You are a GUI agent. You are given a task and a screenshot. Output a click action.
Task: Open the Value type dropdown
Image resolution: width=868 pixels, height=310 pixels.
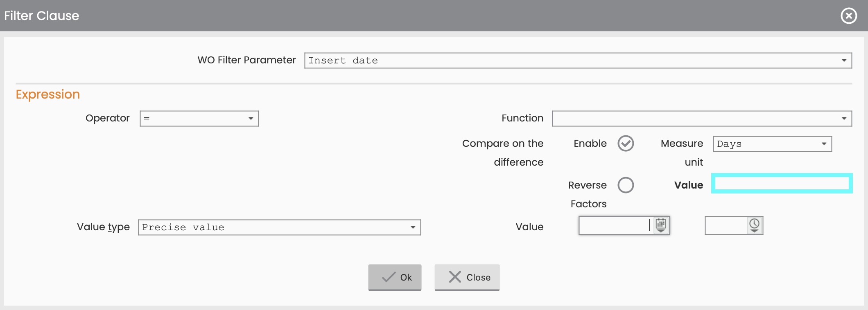click(x=280, y=227)
